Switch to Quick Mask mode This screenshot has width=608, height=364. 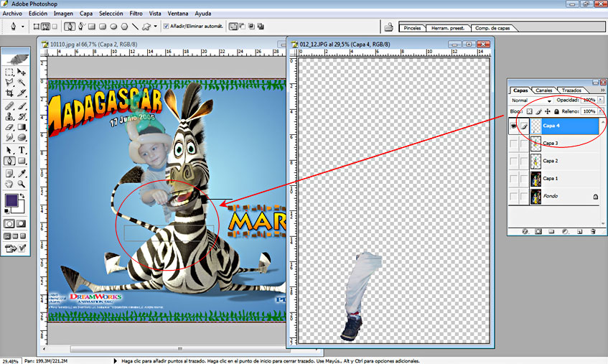tap(21, 224)
